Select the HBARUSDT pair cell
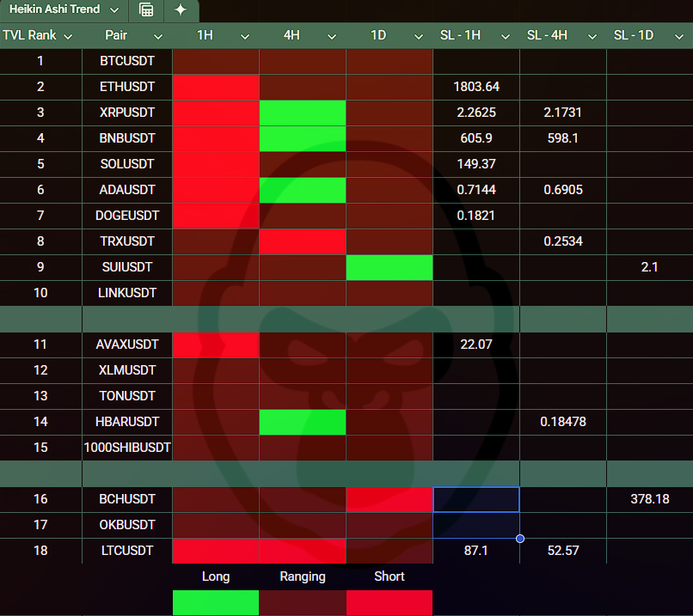Image resolution: width=693 pixels, height=616 pixels. (127, 422)
